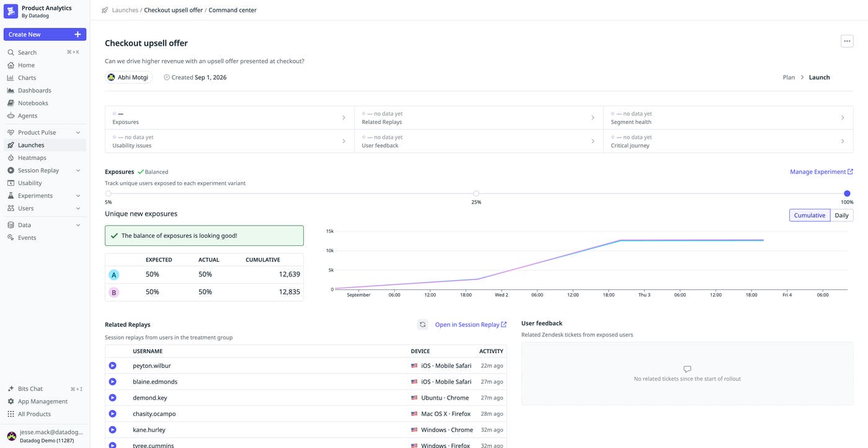Click the Dashboards icon in sidebar
Viewport: 868px width, 448px height.
pos(11,90)
